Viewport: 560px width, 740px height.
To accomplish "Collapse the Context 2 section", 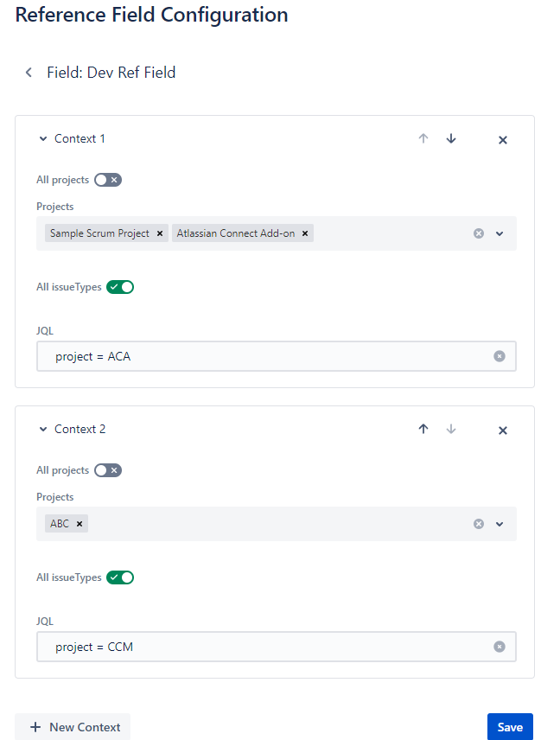I will [x=42, y=429].
